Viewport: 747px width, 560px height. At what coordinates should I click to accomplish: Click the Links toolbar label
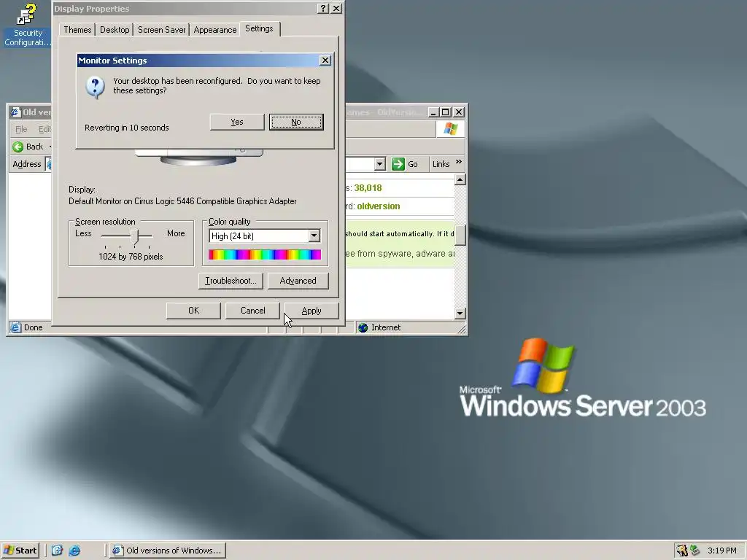pos(441,164)
